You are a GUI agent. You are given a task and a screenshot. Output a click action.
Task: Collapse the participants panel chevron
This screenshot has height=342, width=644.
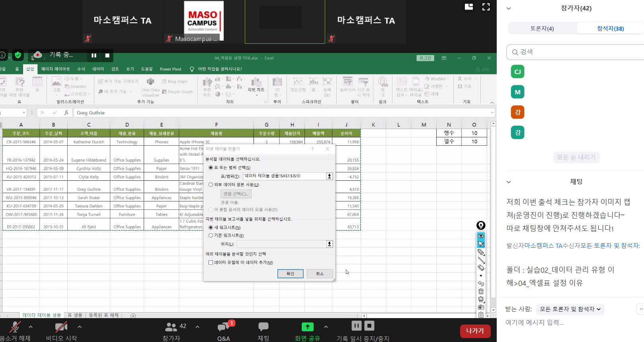pyautogui.click(x=509, y=8)
